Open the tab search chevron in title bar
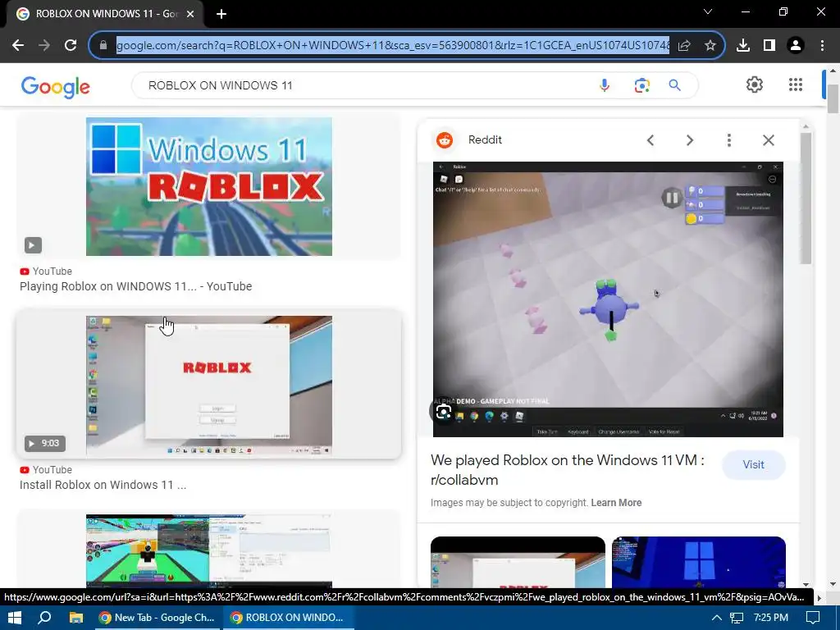 (708, 11)
